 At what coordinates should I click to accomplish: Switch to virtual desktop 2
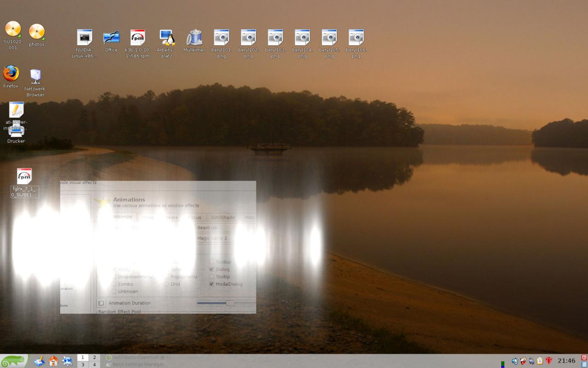click(94, 357)
